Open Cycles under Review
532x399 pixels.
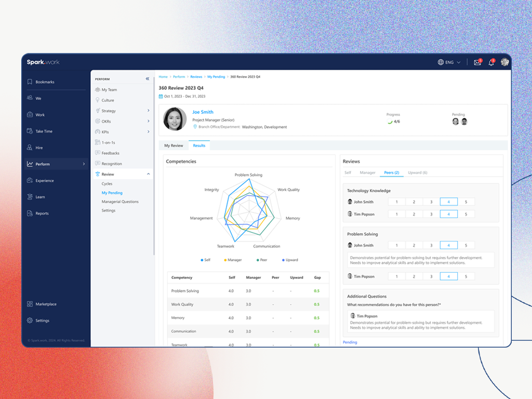click(107, 183)
